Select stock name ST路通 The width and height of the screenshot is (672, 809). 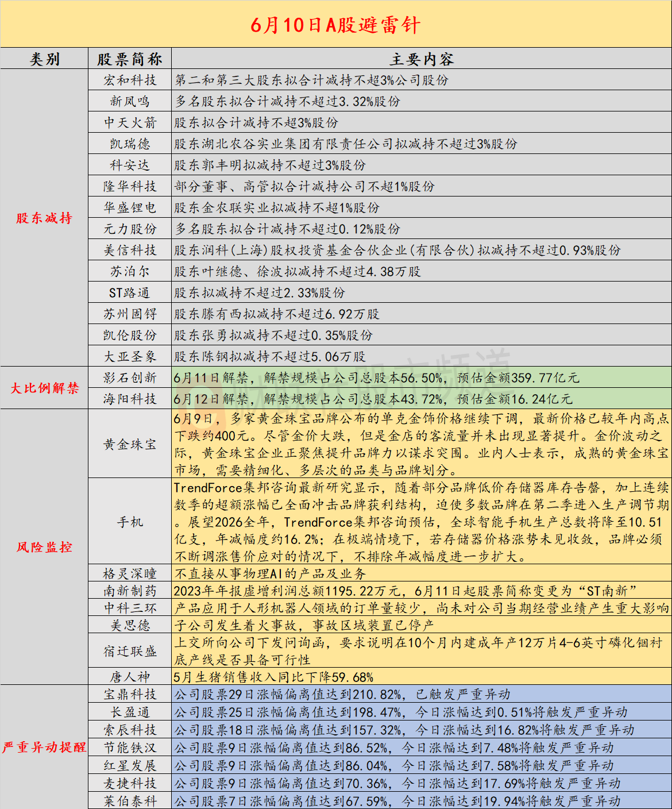(130, 293)
